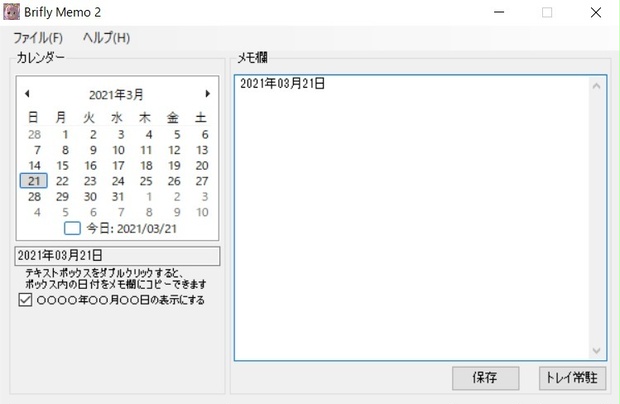Viewport: 620px width, 404px height.
Task: Select grayed-out April 10 in calendar
Action: (202, 212)
